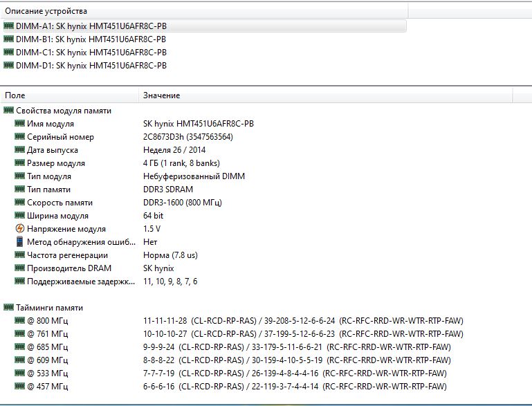Select the timing value starting '10-10-10-27'
Image resolution: width=532 pixels, height=406 pixels.
[x=303, y=334]
